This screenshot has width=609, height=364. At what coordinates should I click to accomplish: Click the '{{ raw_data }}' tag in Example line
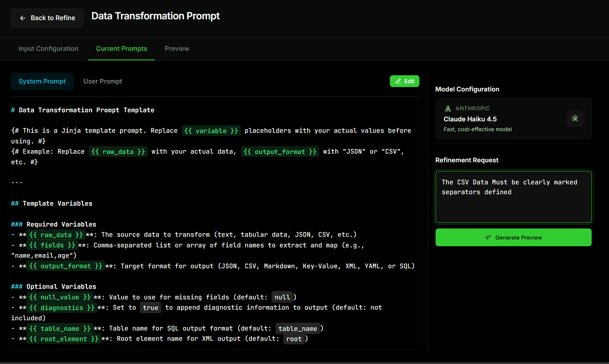118,152
